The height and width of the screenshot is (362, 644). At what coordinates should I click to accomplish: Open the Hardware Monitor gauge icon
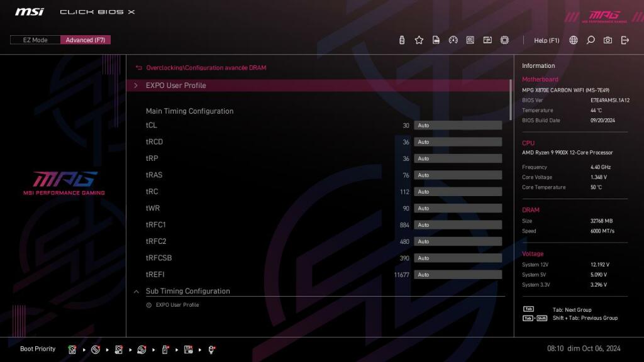(453, 40)
